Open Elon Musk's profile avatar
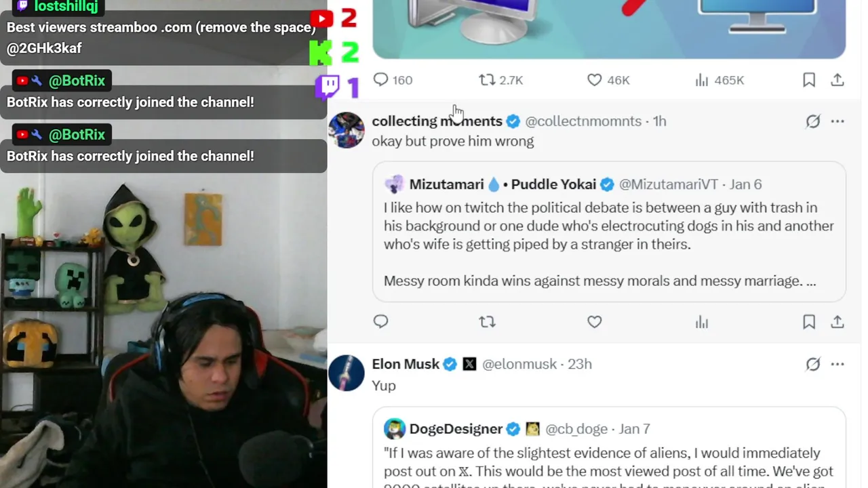The width and height of the screenshot is (868, 488). click(347, 373)
